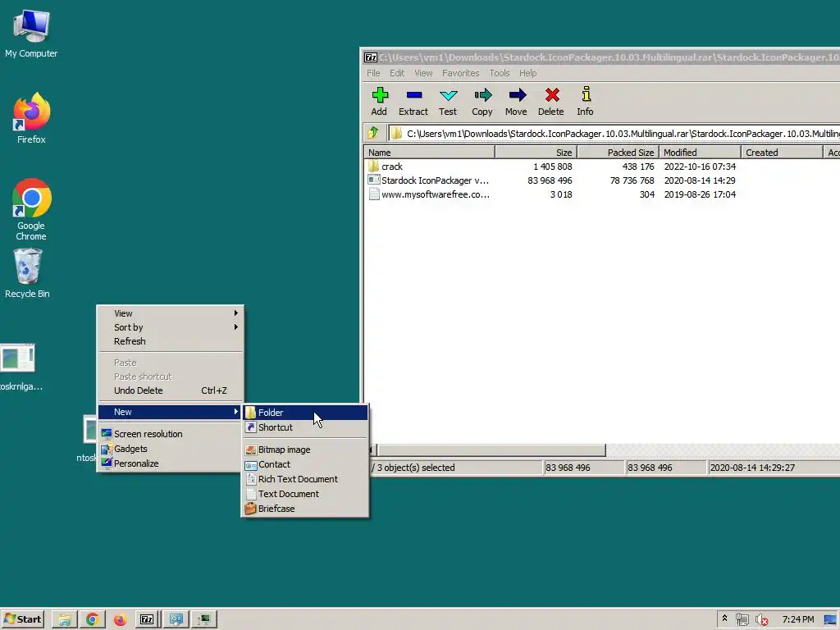Select Stardock IconPackager executable icon

coord(374,180)
